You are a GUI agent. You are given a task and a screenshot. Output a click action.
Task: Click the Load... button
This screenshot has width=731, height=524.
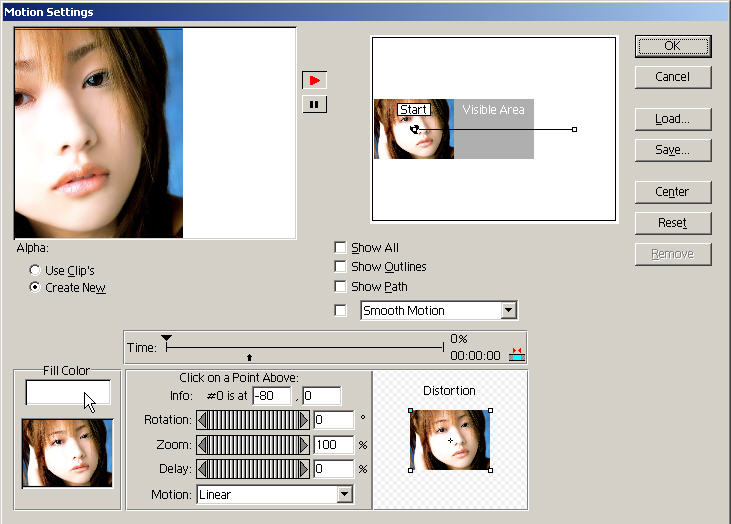(x=673, y=119)
